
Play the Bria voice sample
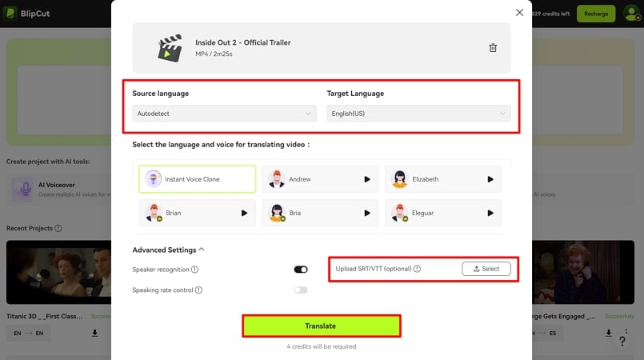(x=366, y=213)
